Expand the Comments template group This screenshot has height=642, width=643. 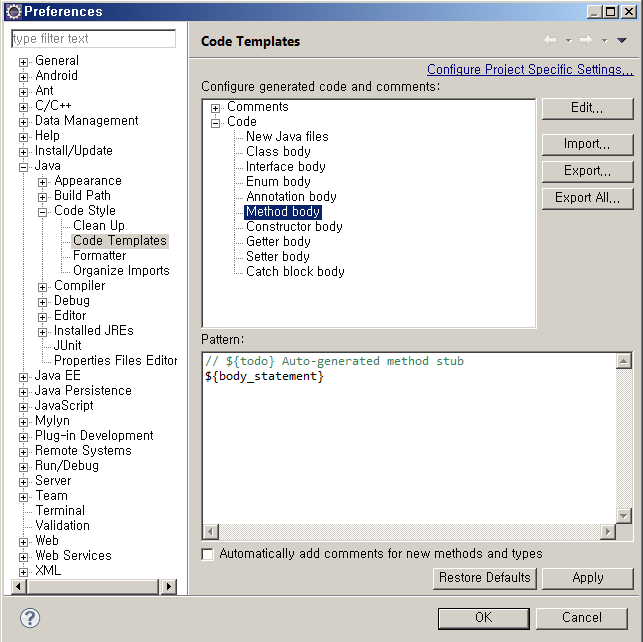[x=216, y=108]
